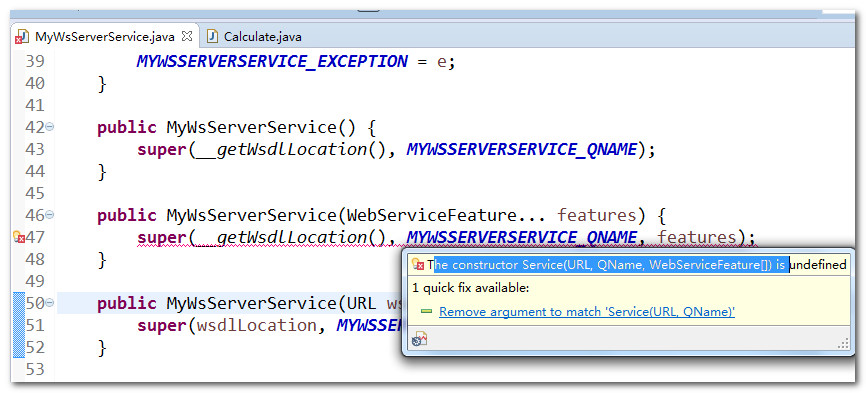Click 'wsdlLocation' on line 51
The image size is (866, 393).
[256, 326]
